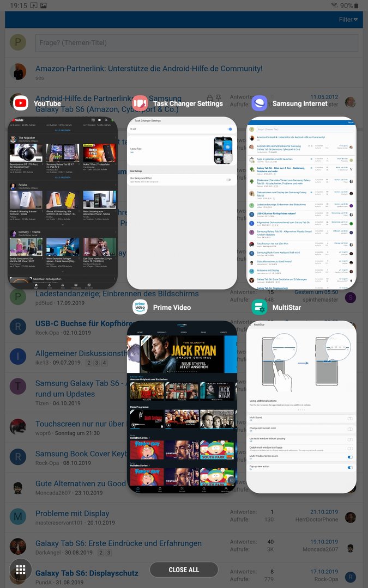Expand the Comedy – Thema section chevron in YouTube
368x588 pixels.
(63, 272)
